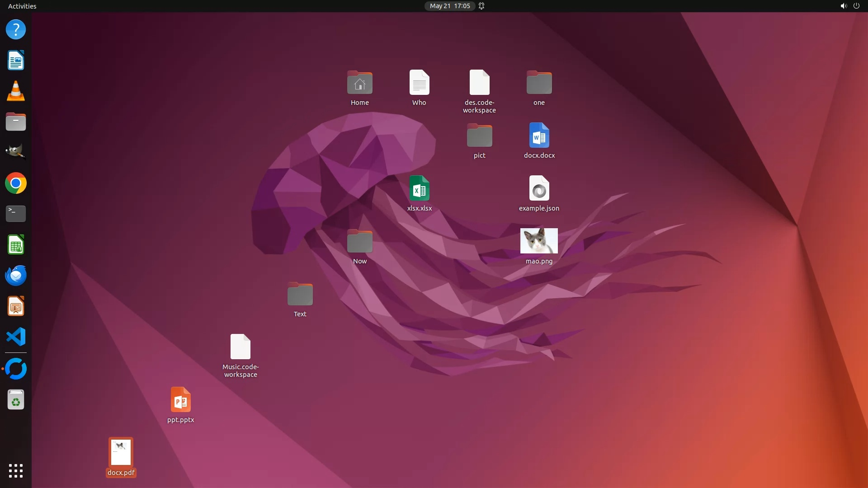This screenshot has height=488, width=868.
Task: Click Activities in the top bar
Action: [22, 6]
